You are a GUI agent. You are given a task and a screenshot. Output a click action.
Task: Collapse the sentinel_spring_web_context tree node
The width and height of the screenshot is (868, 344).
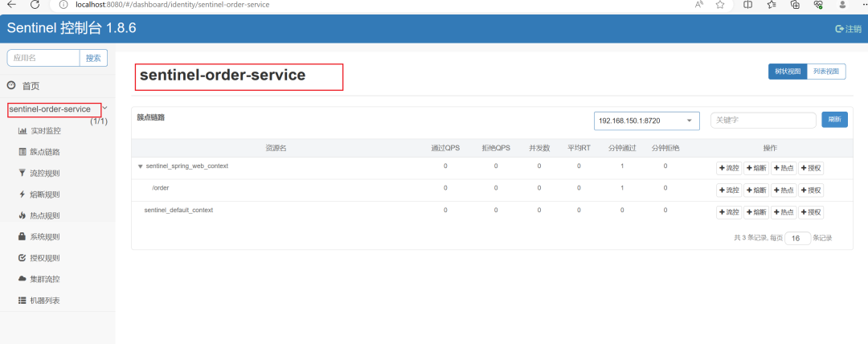140,166
